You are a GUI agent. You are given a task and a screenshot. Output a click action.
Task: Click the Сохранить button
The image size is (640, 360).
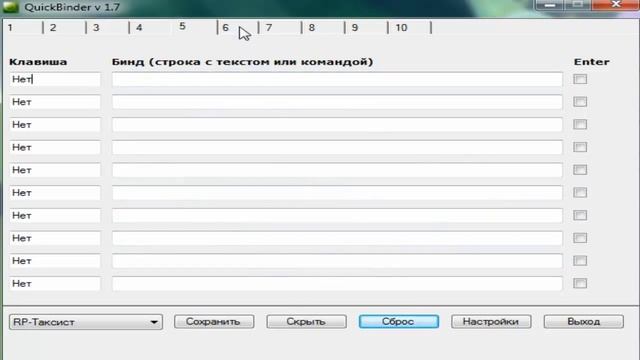tap(214, 322)
